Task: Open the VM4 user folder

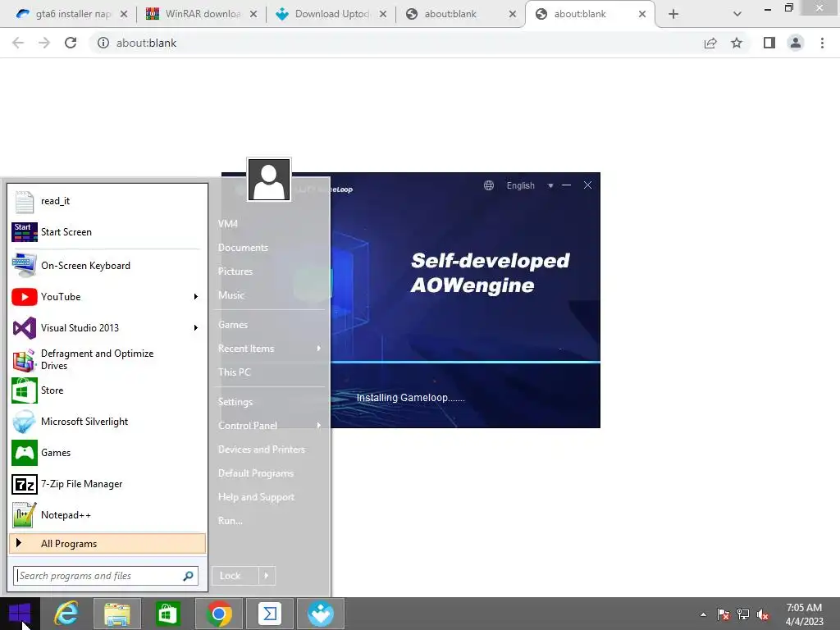Action: point(228,224)
